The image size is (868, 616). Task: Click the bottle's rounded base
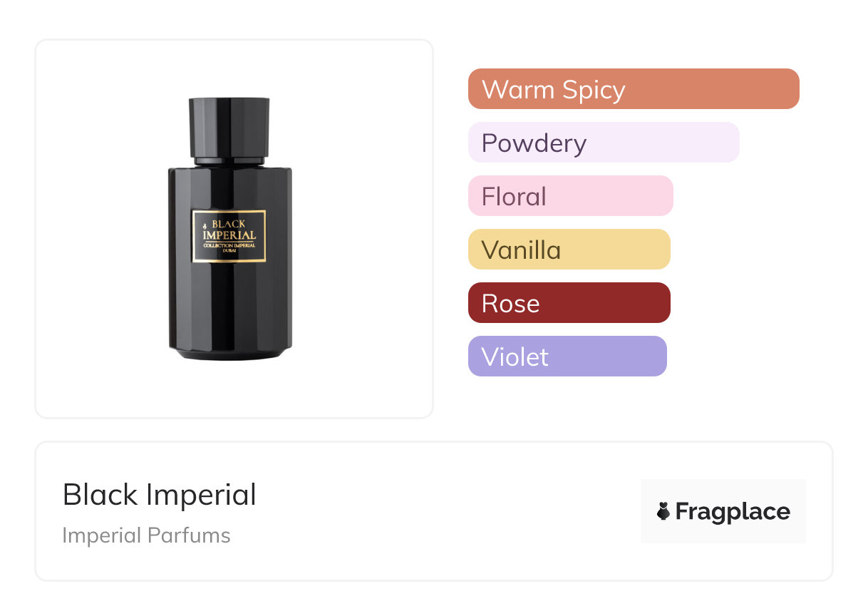pyautogui.click(x=229, y=351)
